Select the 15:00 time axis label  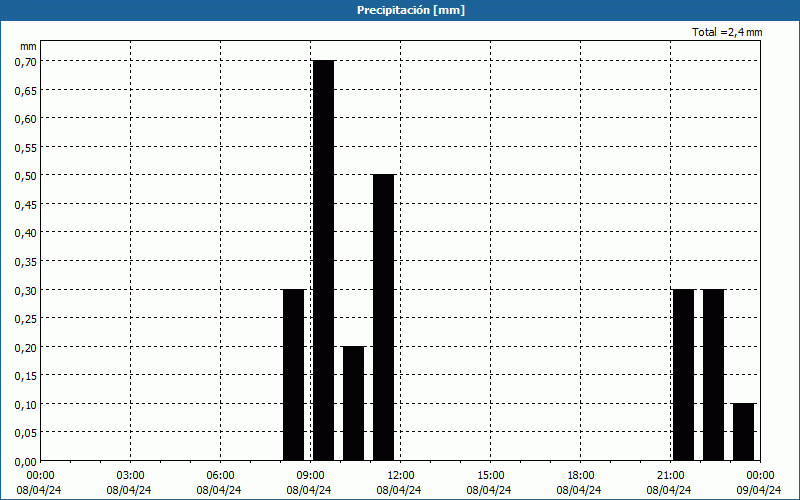point(491,476)
